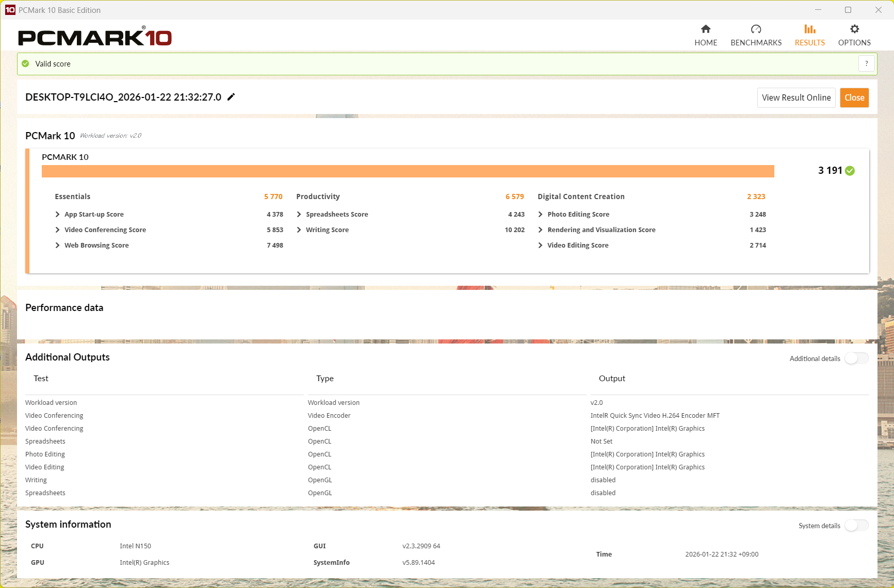Click the green check beside score 3 191

coord(850,171)
